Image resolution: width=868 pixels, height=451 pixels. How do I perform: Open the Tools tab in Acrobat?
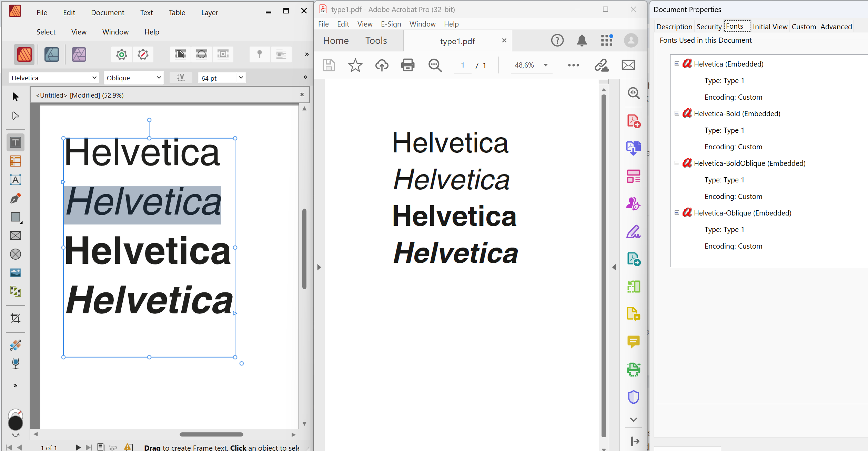376,41
